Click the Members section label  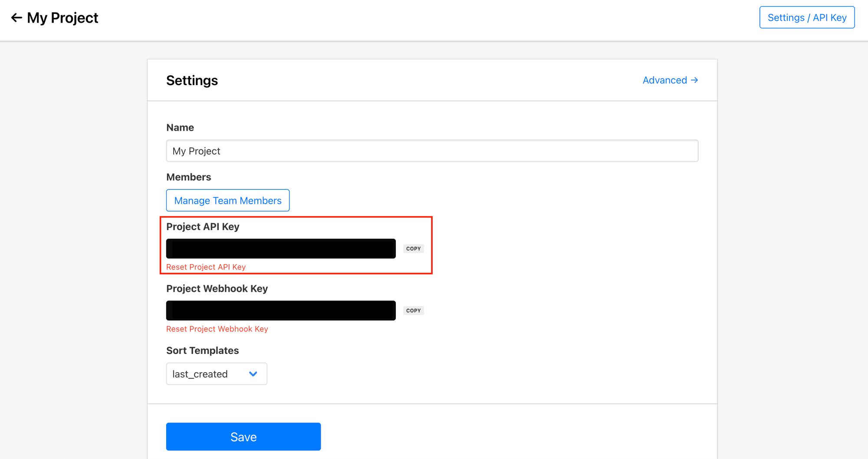pyautogui.click(x=188, y=177)
